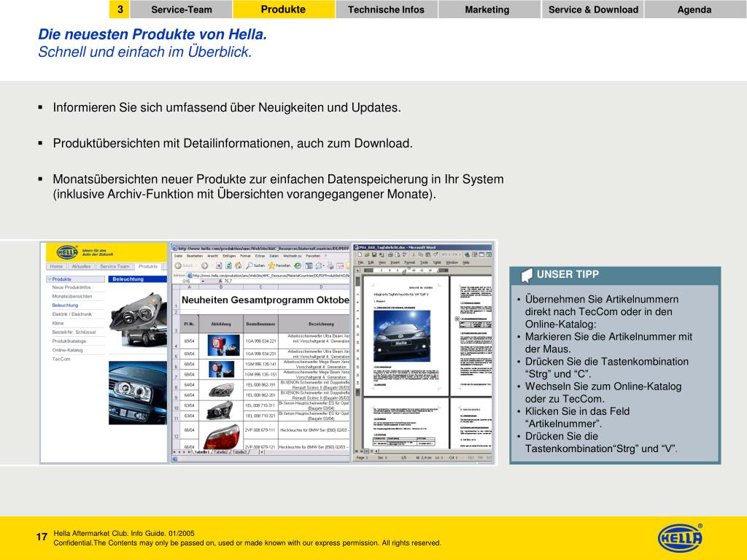The height and width of the screenshot is (560, 747).
Task: Open the Klima link in the website sidebar
Action: 58,323
